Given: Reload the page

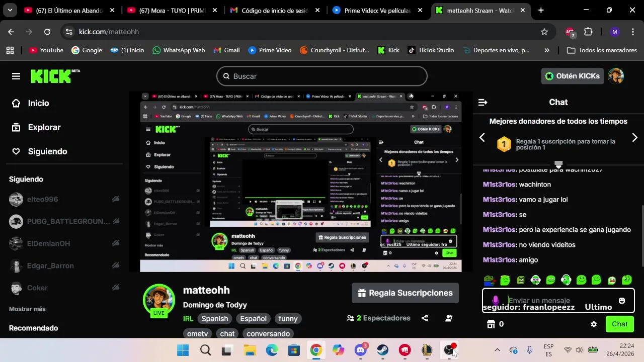Looking at the screenshot, I should tap(47, 32).
